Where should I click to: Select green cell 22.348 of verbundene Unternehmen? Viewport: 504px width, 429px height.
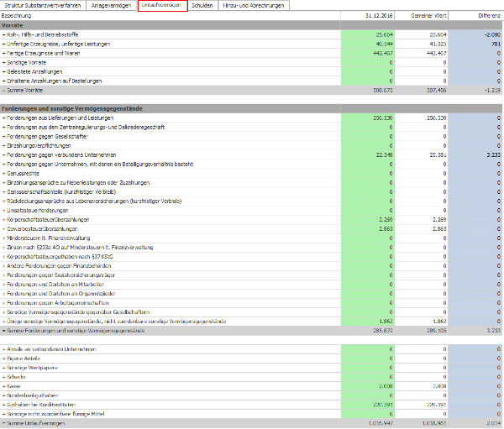point(368,154)
